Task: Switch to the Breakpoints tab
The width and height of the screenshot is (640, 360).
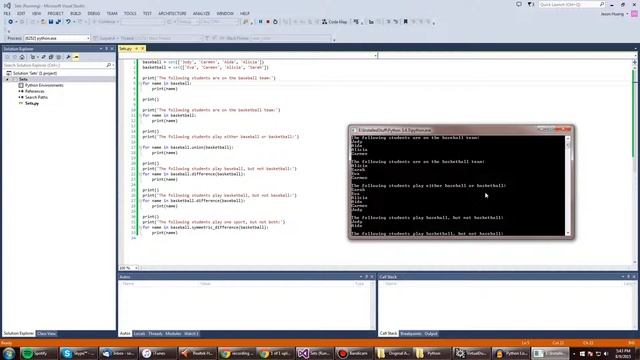Action: pos(411,333)
